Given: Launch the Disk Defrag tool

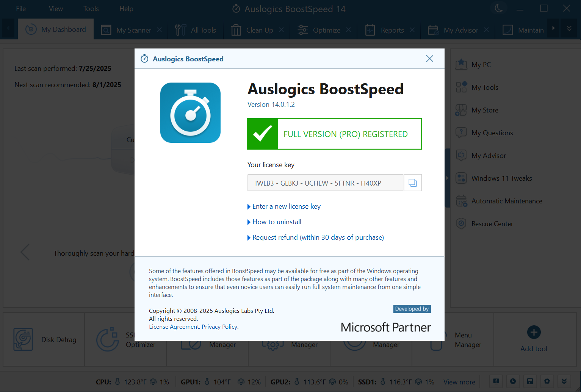Looking at the screenshot, I should pyautogui.click(x=44, y=339).
